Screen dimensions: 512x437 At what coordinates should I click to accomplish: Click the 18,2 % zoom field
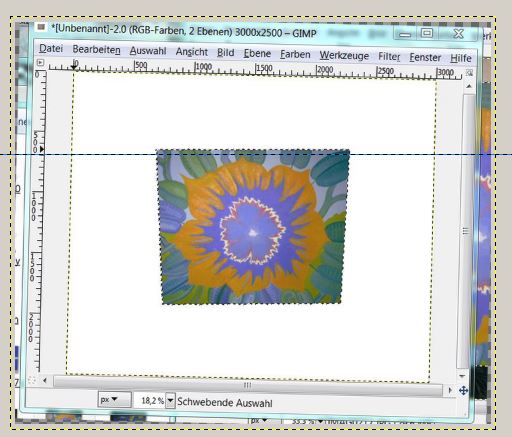pyautogui.click(x=150, y=400)
